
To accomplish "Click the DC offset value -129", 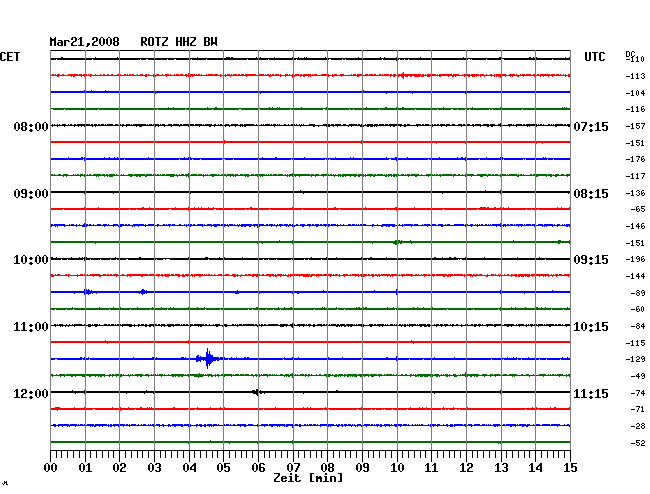I will [x=635, y=359].
